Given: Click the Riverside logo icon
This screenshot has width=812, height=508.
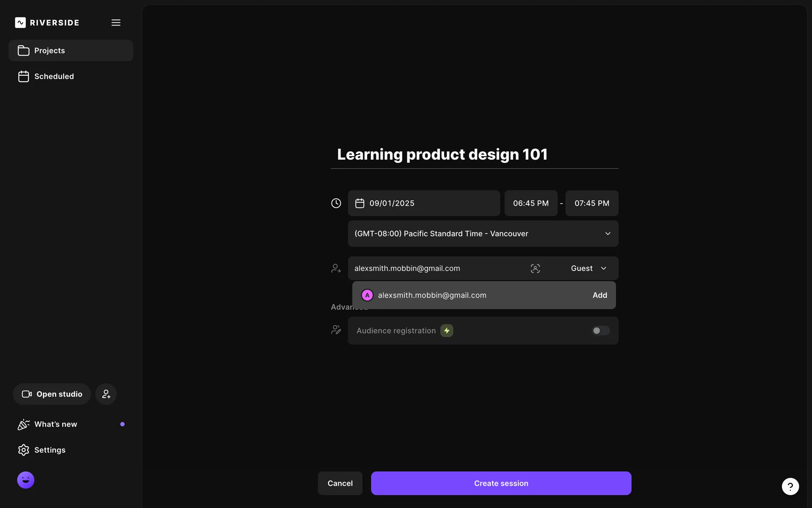Looking at the screenshot, I should coord(20,22).
